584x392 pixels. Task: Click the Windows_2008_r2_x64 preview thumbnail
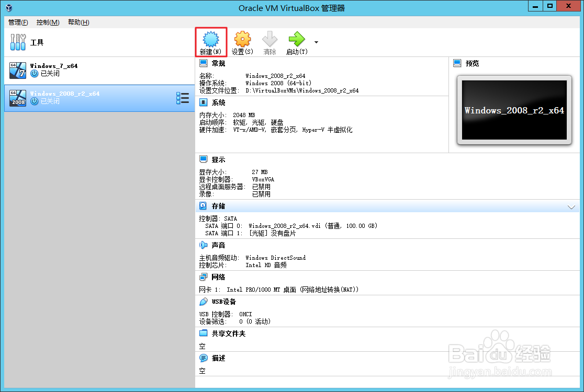[x=514, y=110]
